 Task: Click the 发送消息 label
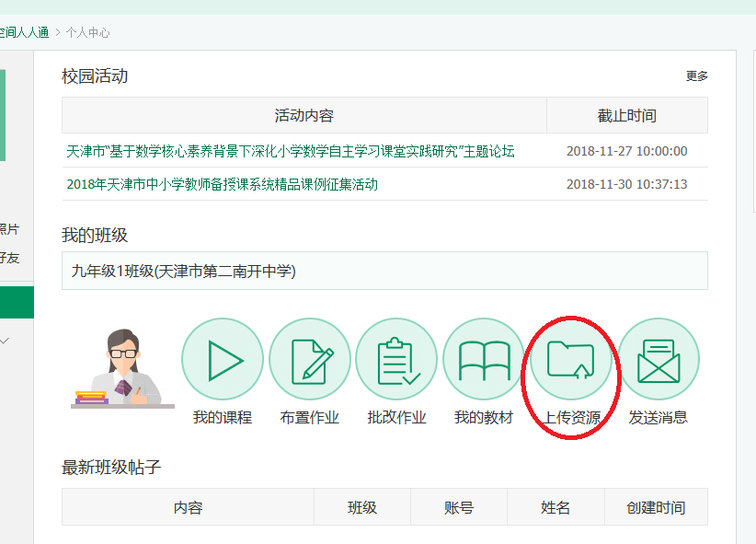[x=659, y=417]
